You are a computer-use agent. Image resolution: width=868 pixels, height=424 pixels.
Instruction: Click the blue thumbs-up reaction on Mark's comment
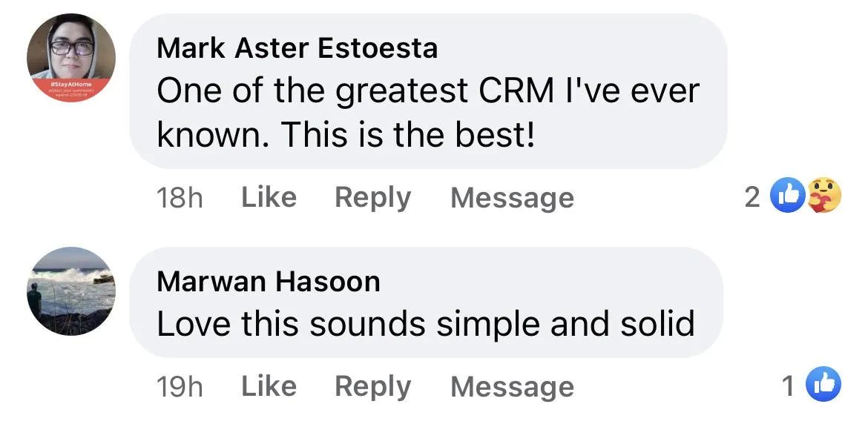click(788, 195)
